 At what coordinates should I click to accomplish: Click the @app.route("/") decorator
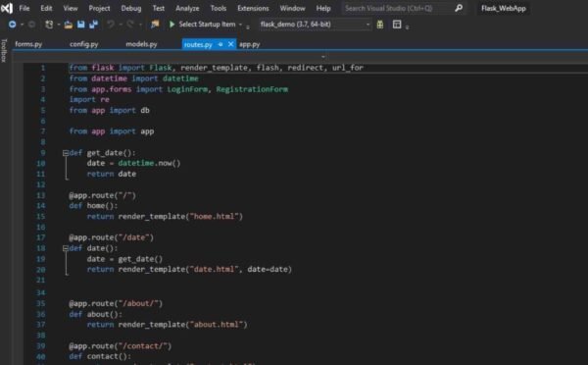pyautogui.click(x=102, y=195)
